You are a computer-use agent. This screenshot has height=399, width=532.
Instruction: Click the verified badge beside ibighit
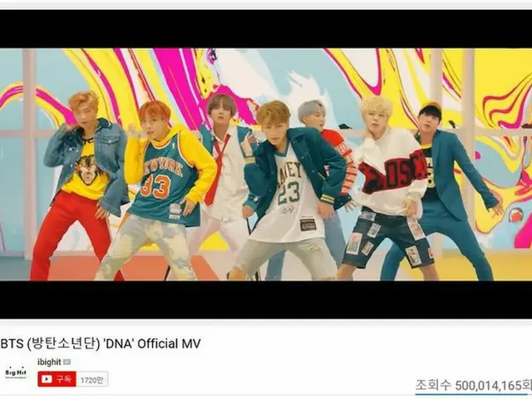click(x=66, y=362)
